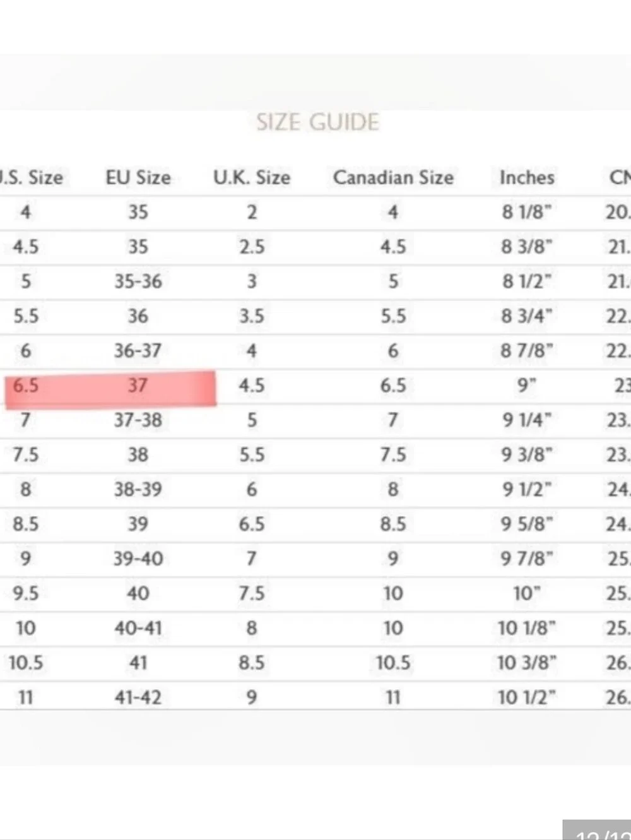
Task: Click the Canadian Size column header
Action: click(393, 177)
